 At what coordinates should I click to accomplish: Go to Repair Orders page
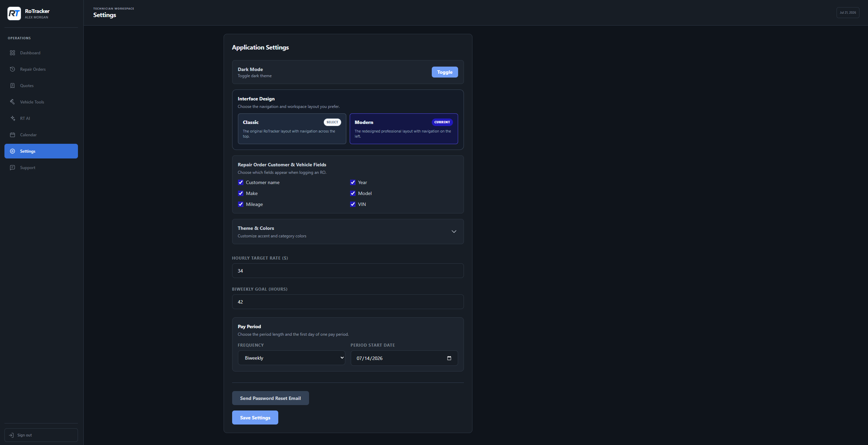41,69
